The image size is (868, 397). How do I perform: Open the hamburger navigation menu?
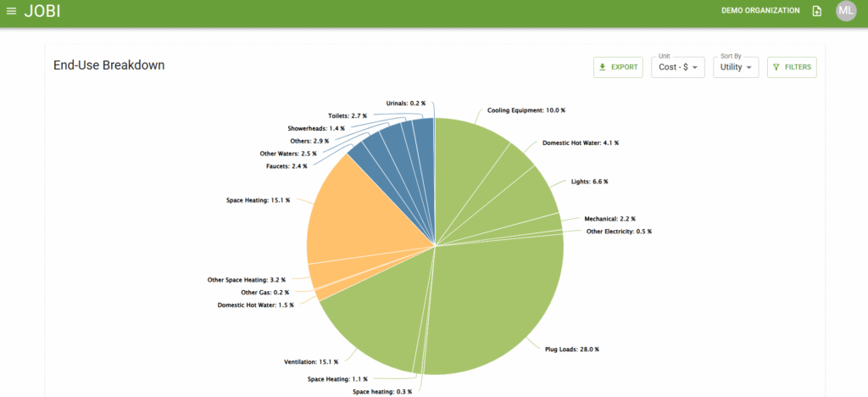pyautogui.click(x=11, y=11)
